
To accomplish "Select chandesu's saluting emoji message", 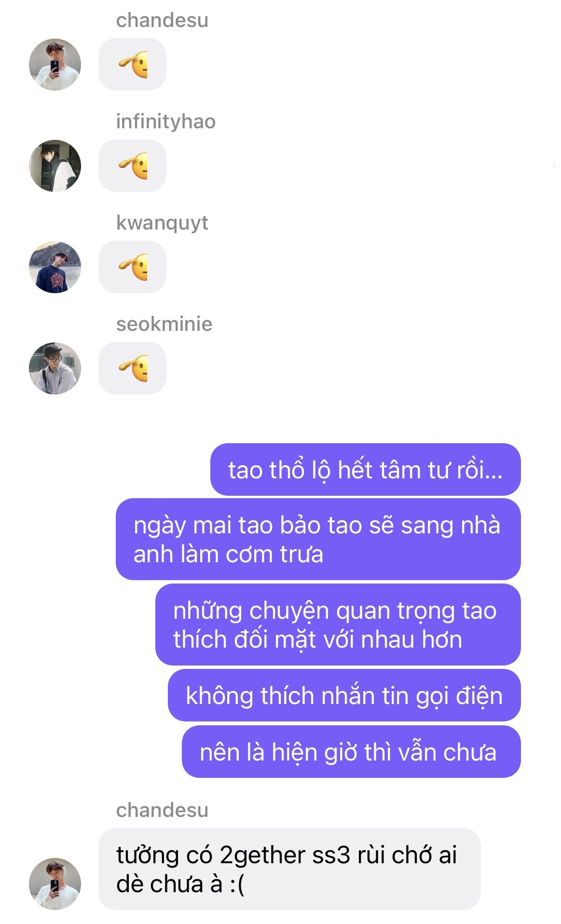I will click(x=132, y=65).
